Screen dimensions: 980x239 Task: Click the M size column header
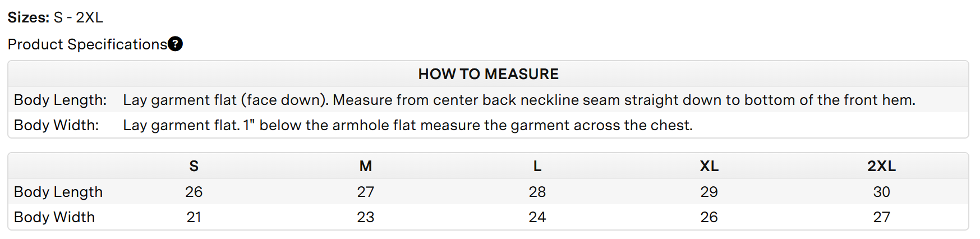tap(366, 166)
